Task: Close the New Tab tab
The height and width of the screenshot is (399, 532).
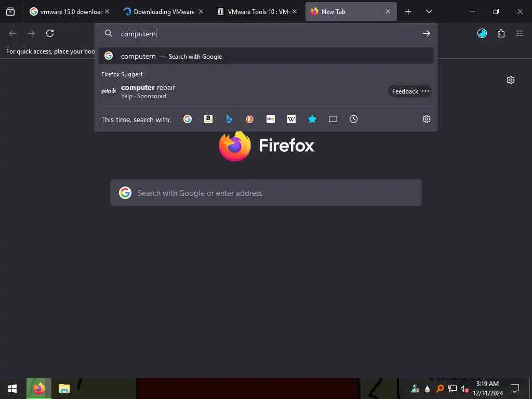Action: [x=388, y=11]
